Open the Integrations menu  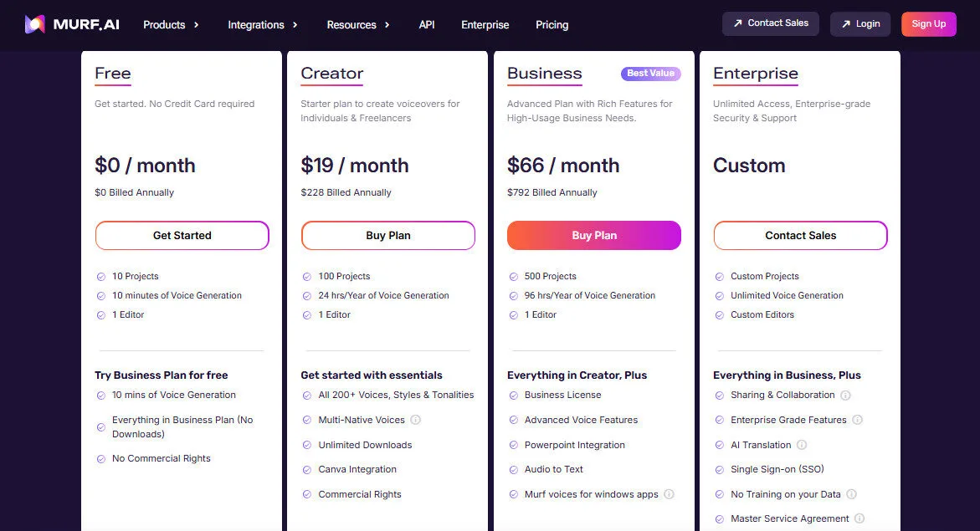[257, 25]
